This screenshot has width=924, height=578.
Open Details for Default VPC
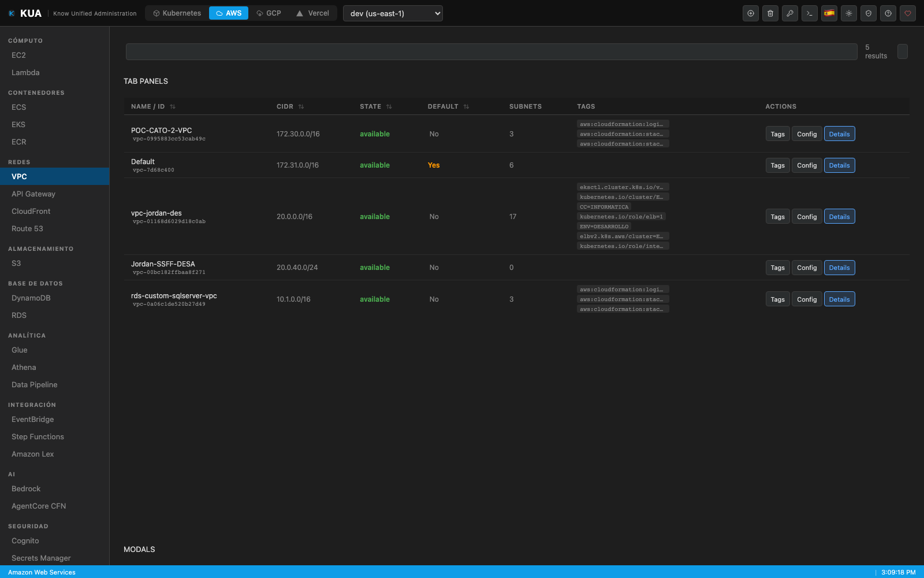click(839, 165)
